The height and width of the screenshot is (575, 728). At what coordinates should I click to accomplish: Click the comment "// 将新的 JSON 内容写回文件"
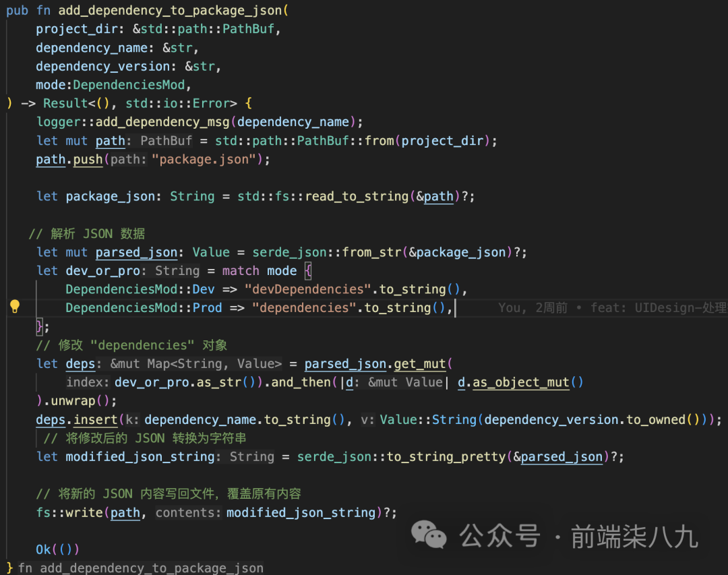pos(169,493)
